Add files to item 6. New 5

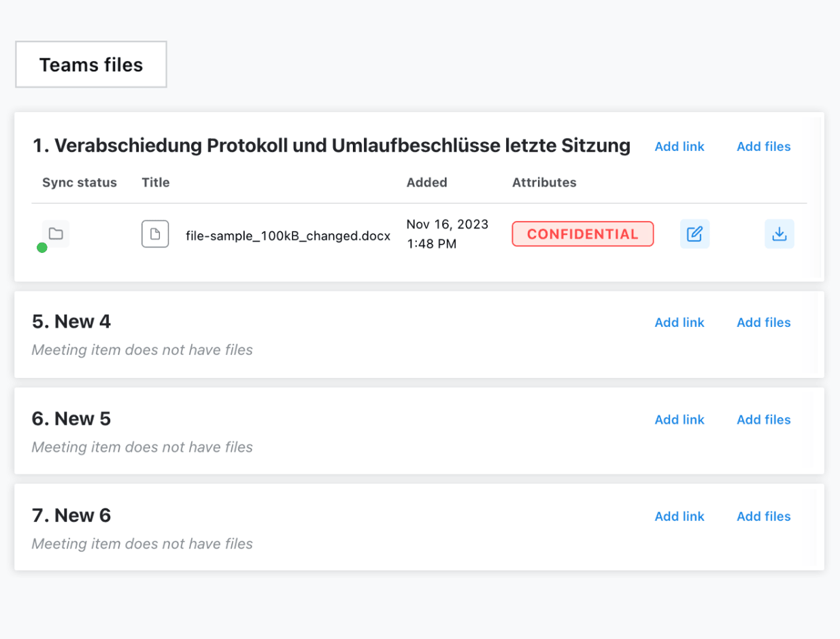(x=763, y=420)
